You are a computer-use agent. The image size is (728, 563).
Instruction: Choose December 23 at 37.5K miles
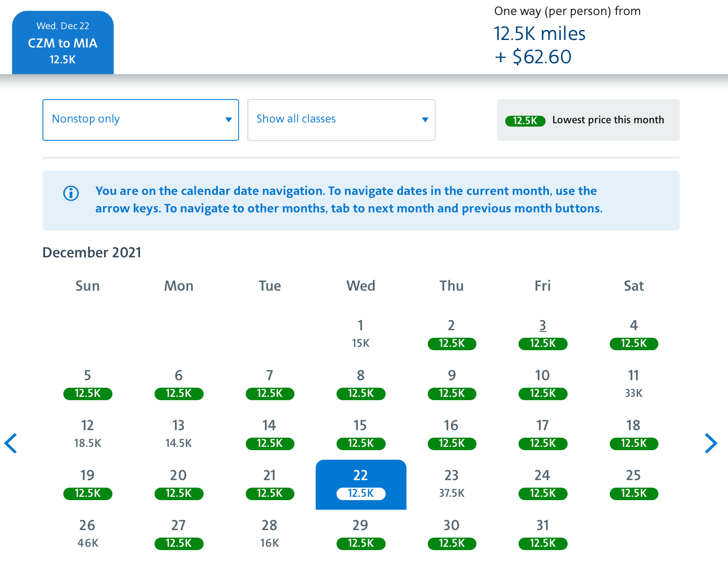coord(451,484)
